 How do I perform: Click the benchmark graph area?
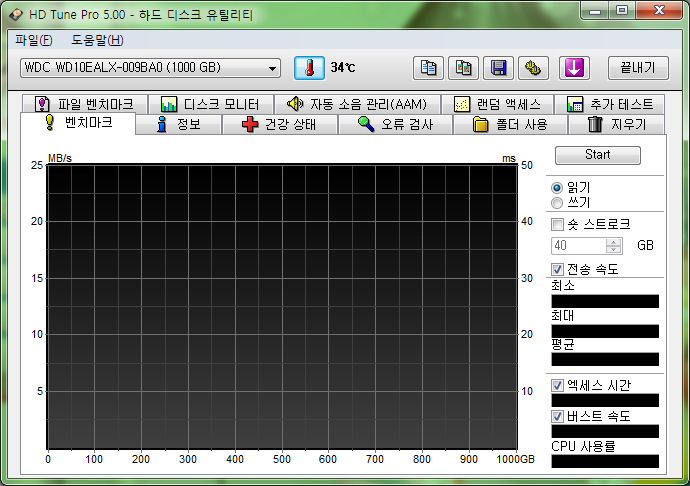282,307
